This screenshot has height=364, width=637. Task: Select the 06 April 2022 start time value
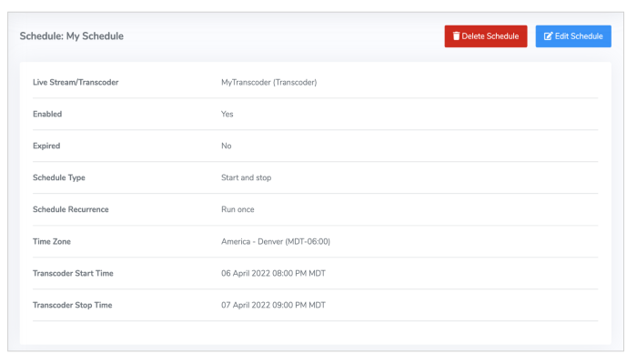[273, 273]
